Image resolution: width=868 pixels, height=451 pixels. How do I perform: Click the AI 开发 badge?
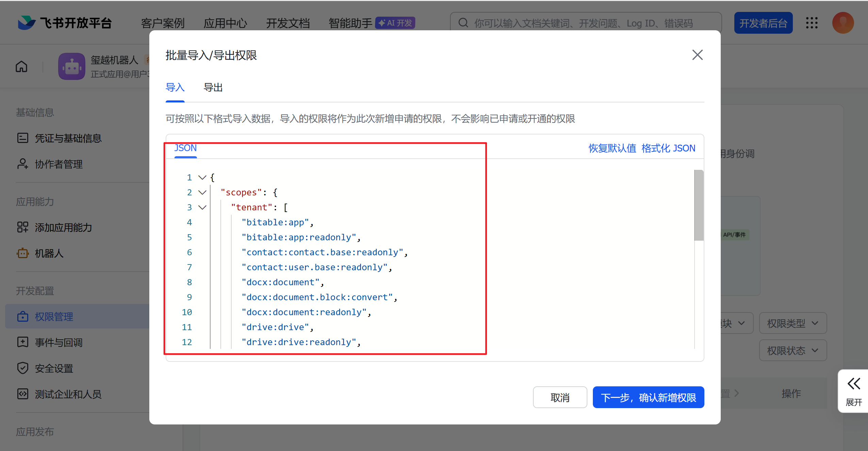click(395, 23)
